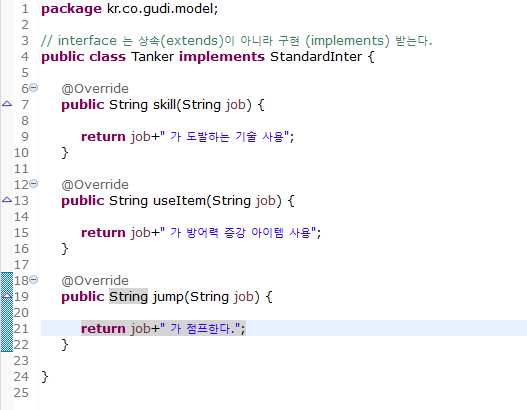Click the override marker triangle beside line 13
527x410 pixels.
[7, 200]
